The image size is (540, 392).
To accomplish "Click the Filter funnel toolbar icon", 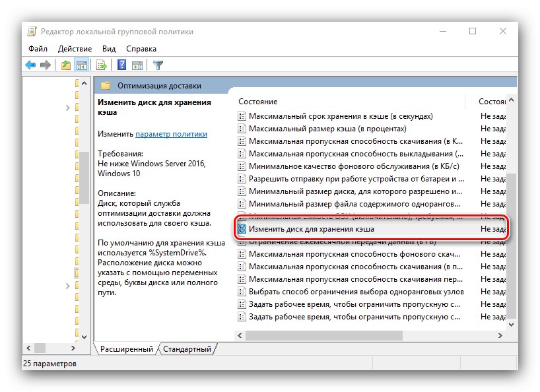I will [158, 65].
